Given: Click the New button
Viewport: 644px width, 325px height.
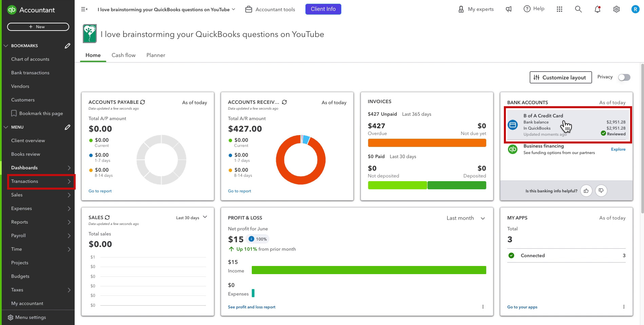Looking at the screenshot, I should click(38, 27).
